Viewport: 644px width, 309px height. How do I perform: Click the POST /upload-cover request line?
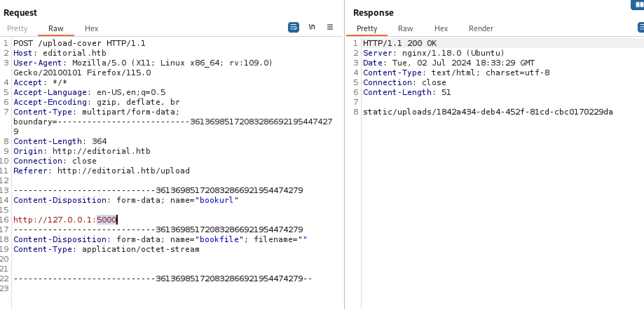(x=79, y=43)
